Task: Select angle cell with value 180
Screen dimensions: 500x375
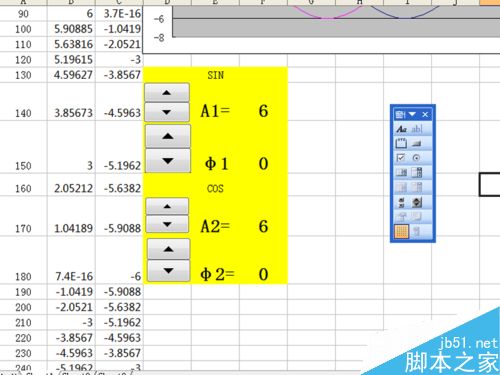Action: [23, 260]
